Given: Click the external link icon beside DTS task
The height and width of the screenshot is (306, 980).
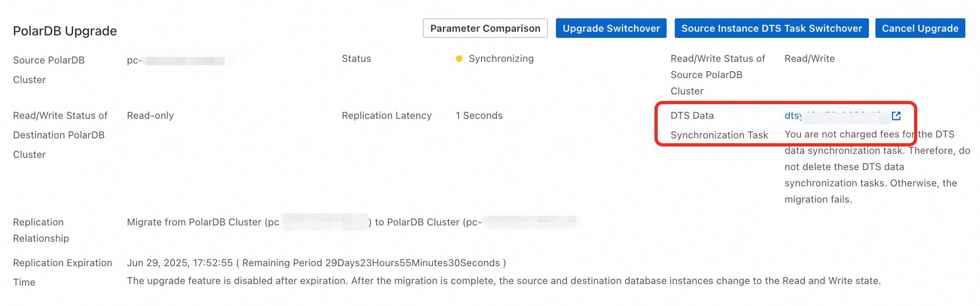Looking at the screenshot, I should (x=896, y=116).
